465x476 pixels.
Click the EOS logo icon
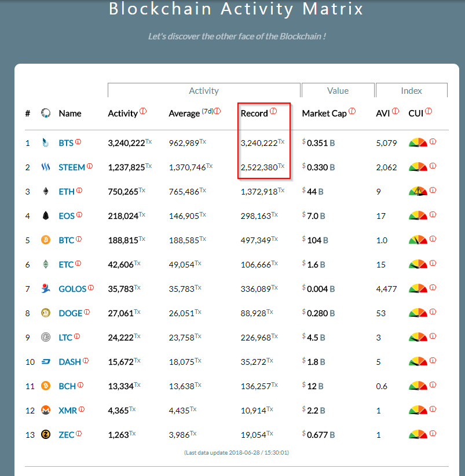pyautogui.click(x=46, y=215)
